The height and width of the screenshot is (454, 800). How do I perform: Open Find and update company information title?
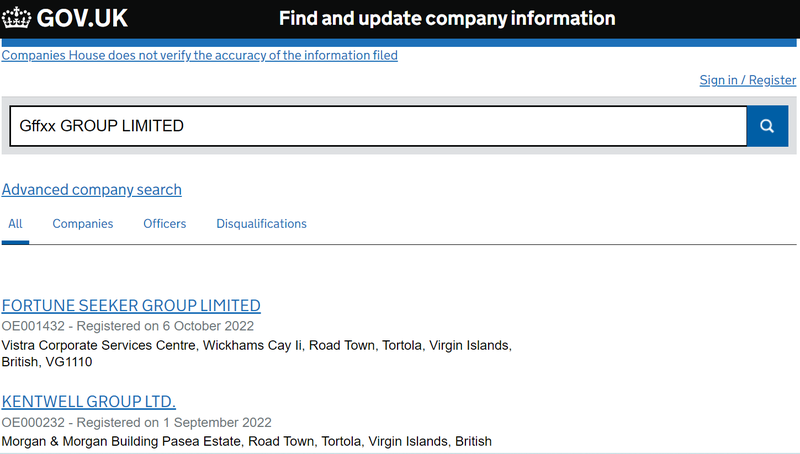tap(446, 18)
